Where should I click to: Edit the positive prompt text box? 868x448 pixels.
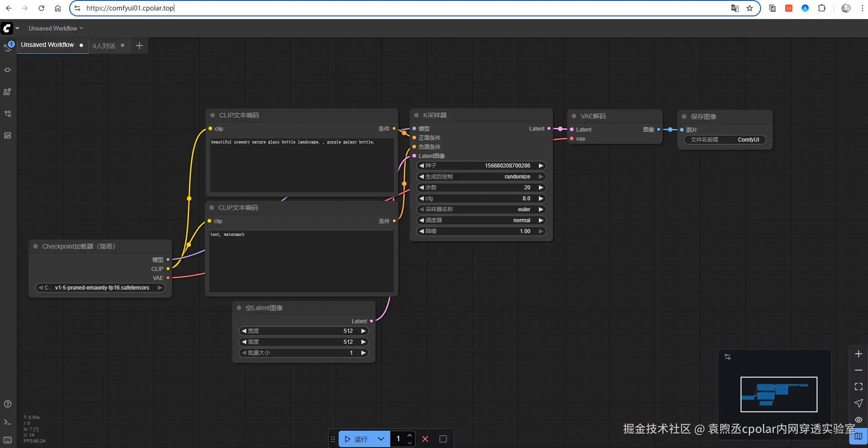pos(302,164)
